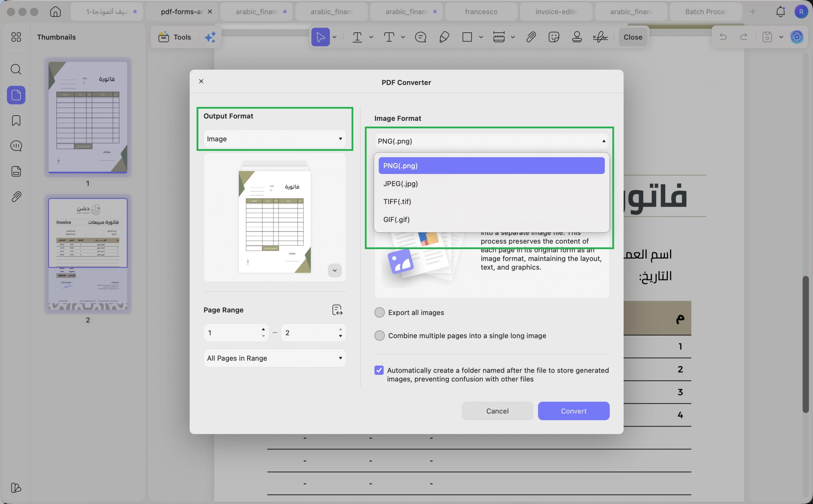Select Combine multiple pages into single long image

pos(379,335)
